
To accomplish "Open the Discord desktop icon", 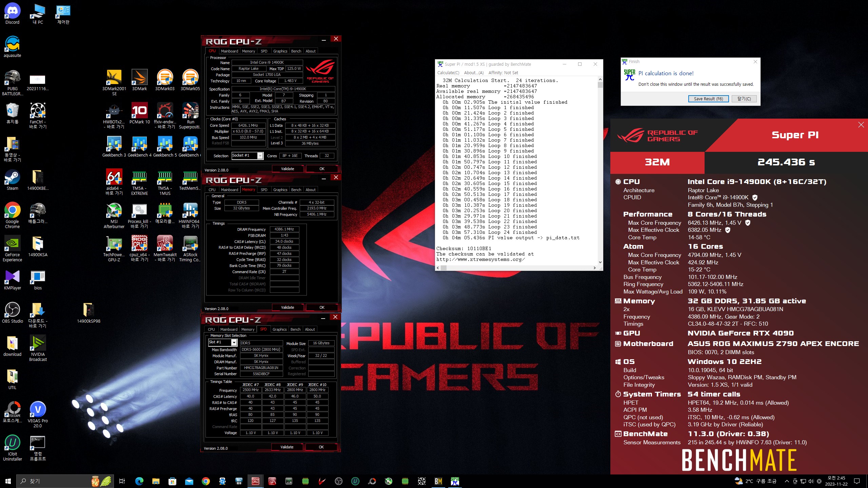I will click(12, 14).
